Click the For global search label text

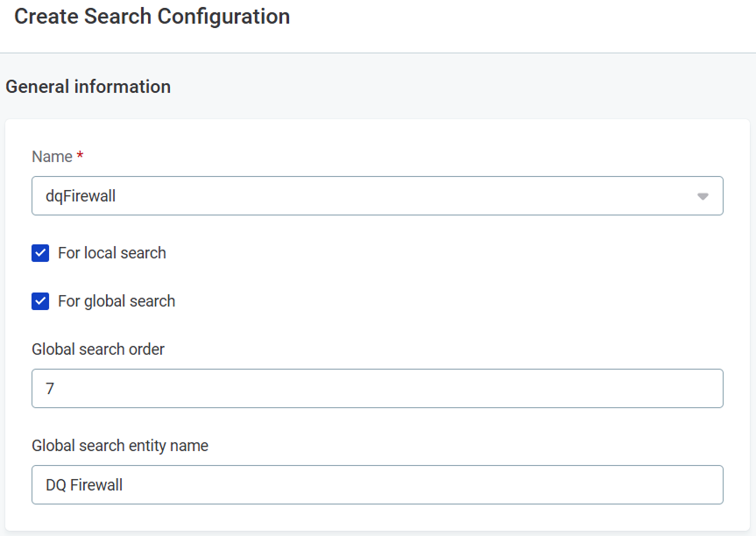(x=116, y=300)
